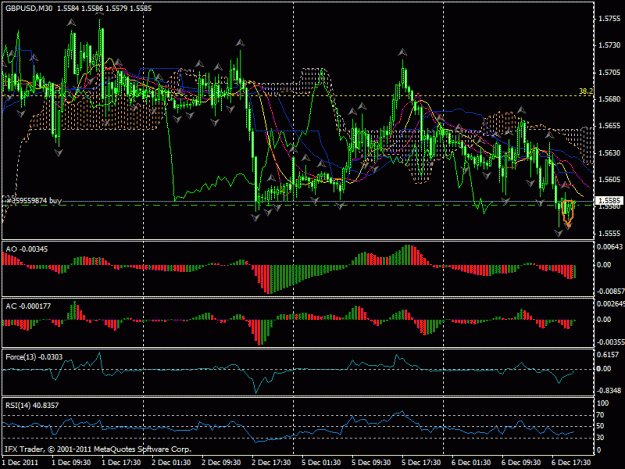Screen dimensions: 625x469
Task: Click the 5 Dec 17:30 time axis label
Action: [421, 462]
